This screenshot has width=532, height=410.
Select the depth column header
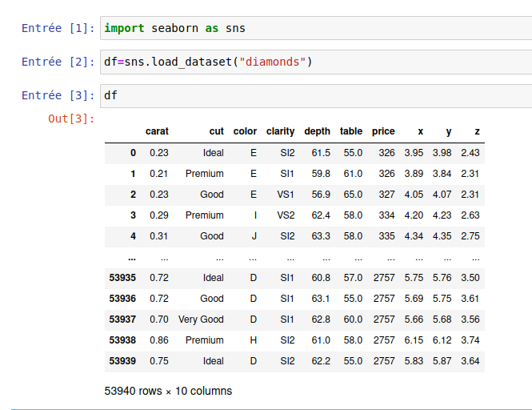coord(317,131)
